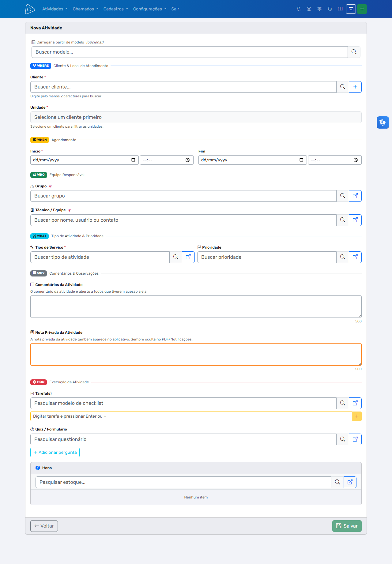Open the Chamados dropdown menu
Screen dimensions: 392x564
click(x=85, y=9)
